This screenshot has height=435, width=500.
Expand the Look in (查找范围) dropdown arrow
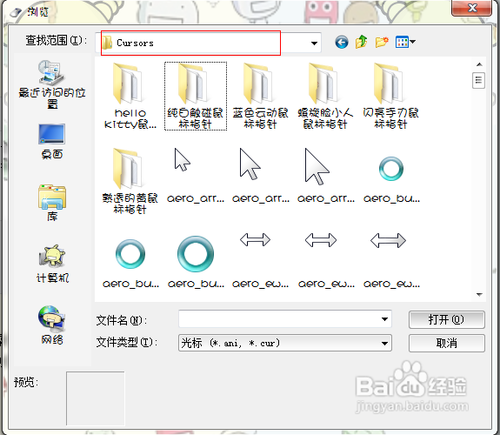[x=314, y=43]
